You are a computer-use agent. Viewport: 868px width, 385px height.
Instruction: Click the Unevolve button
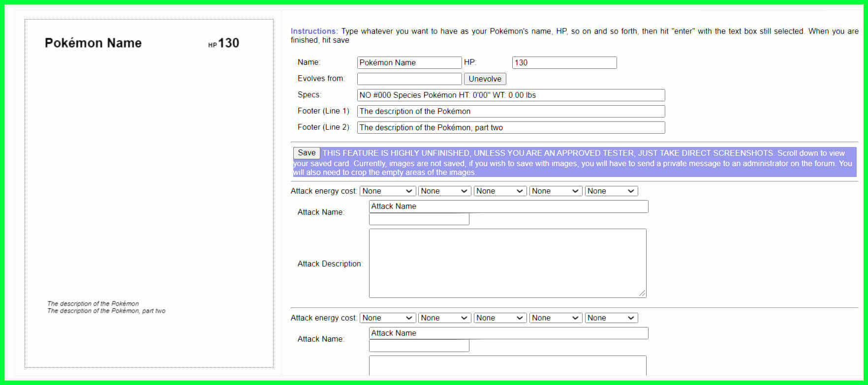[485, 79]
